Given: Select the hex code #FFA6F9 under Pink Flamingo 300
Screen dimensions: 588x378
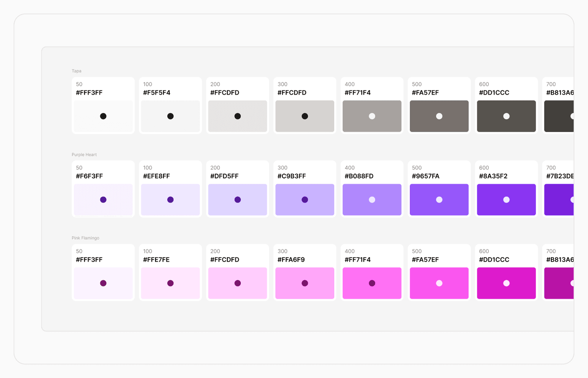Looking at the screenshot, I should (291, 260).
